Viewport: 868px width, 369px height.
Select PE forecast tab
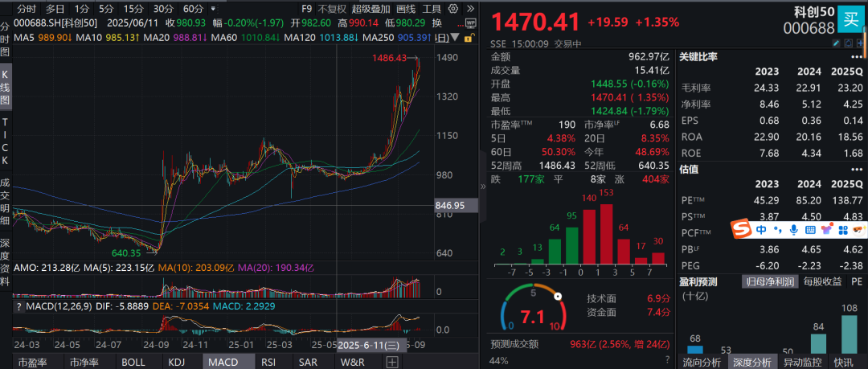pyautogui.click(x=858, y=282)
